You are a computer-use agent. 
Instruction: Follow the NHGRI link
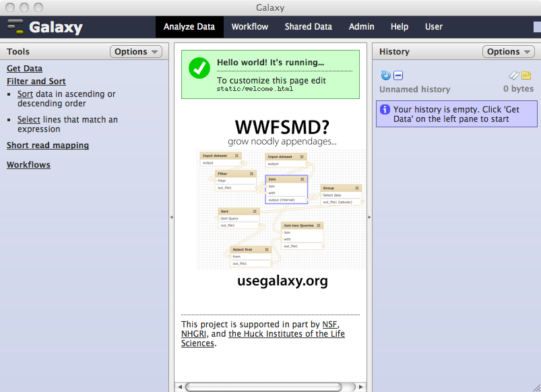coord(193,333)
